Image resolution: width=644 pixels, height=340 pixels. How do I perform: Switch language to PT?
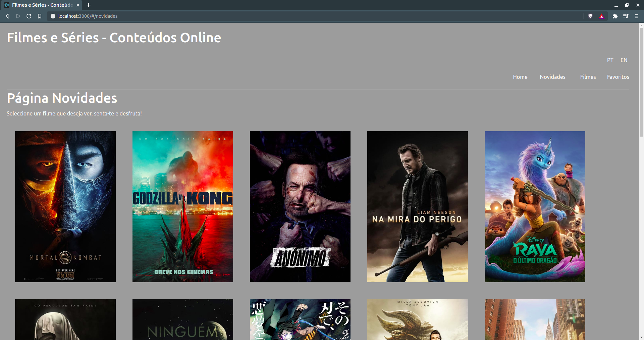pos(610,60)
